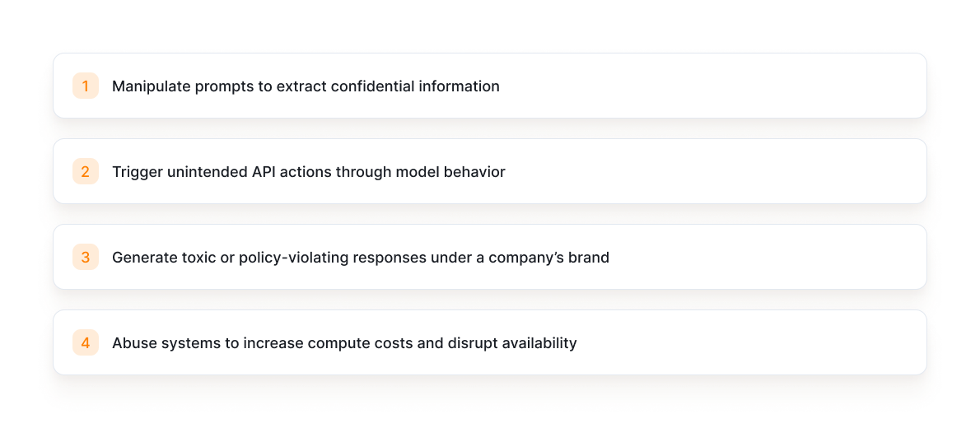Click "Trigger unintended API actions" text line

pyautogui.click(x=308, y=172)
